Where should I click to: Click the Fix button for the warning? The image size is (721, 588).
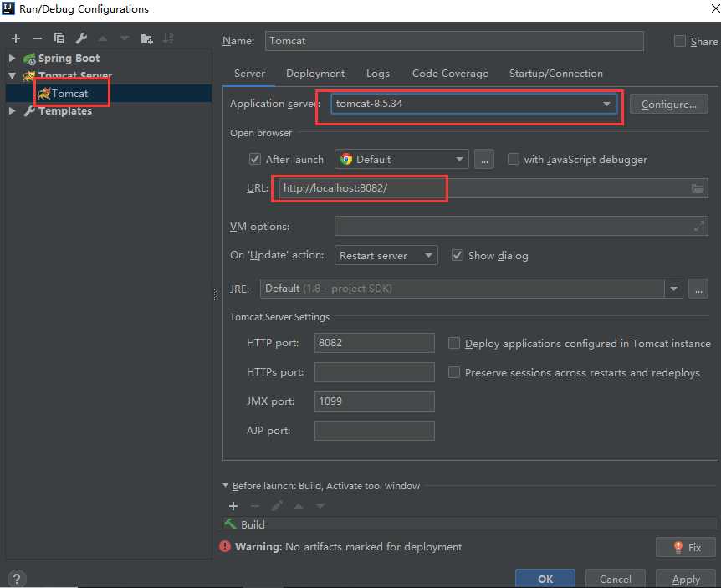point(685,547)
